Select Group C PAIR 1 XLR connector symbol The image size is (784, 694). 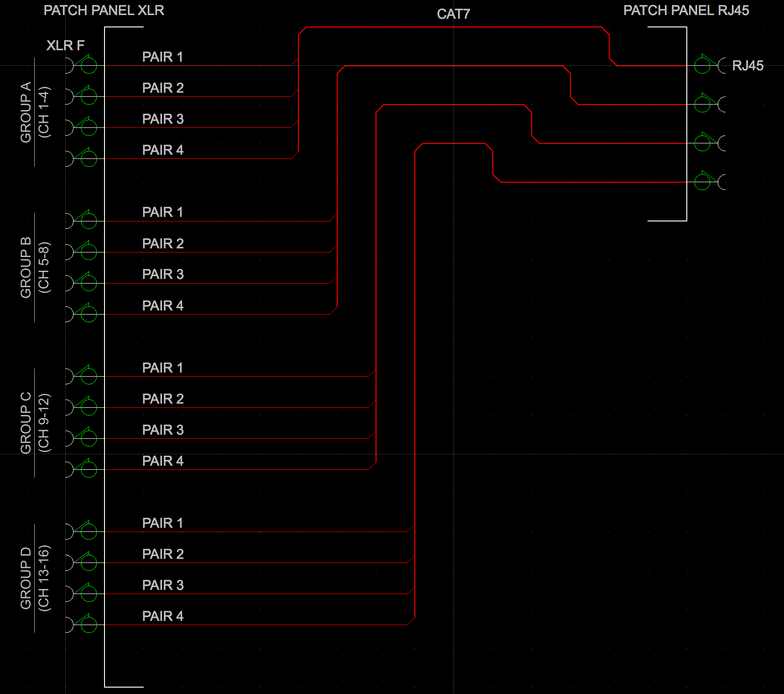click(81, 375)
